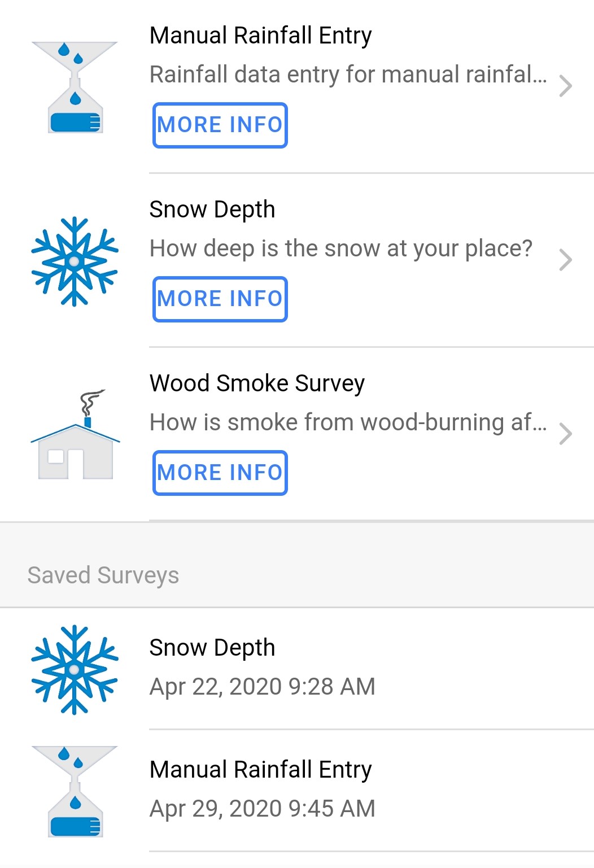
Task: Tap the Rainfall data entry description text
Action: pos(348,75)
